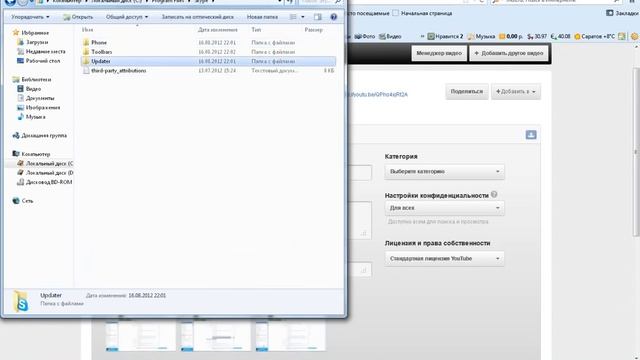This screenshot has height=360, width=640.
Task: Open the Выберите категорию dropdown
Action: 444,171
